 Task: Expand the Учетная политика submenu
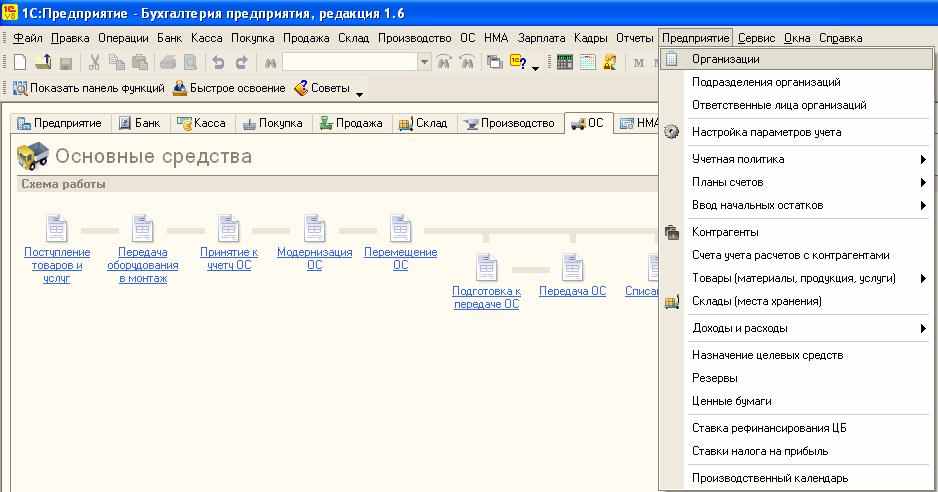[x=923, y=159]
